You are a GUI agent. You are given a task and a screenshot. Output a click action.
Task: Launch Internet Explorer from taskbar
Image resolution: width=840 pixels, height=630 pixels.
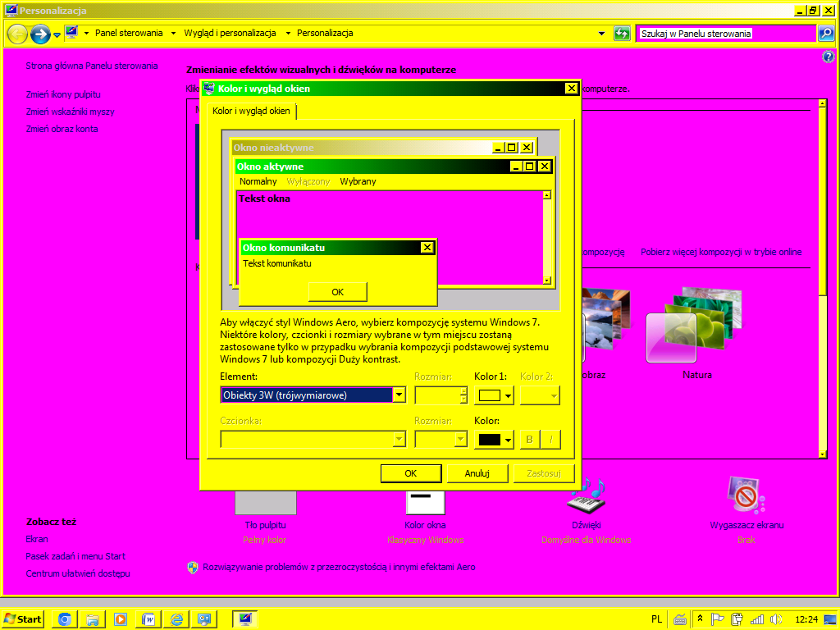click(176, 619)
